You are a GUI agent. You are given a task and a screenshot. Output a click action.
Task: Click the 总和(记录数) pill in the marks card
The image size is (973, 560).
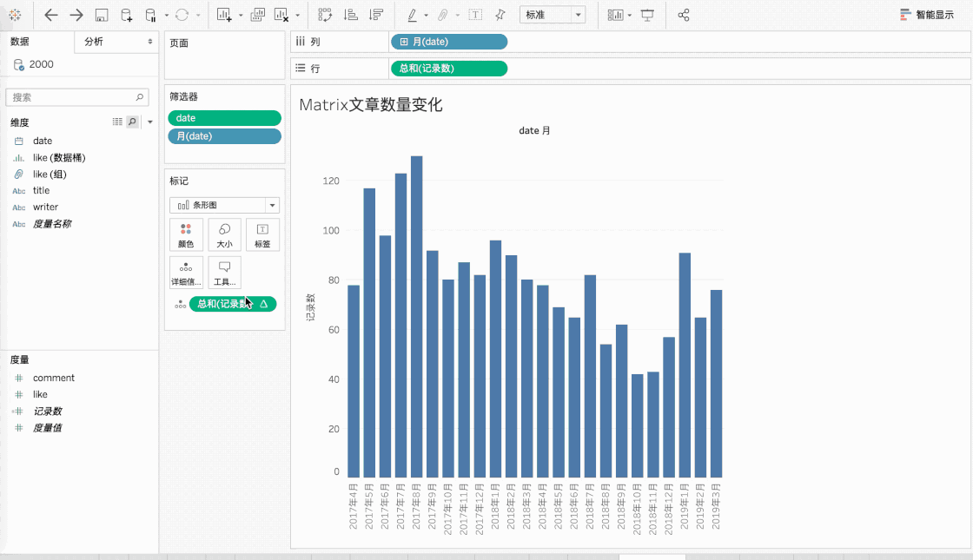click(233, 304)
